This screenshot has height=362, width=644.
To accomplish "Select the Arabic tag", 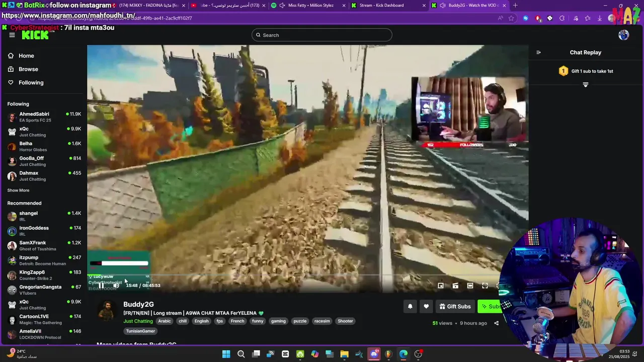I will click(165, 321).
